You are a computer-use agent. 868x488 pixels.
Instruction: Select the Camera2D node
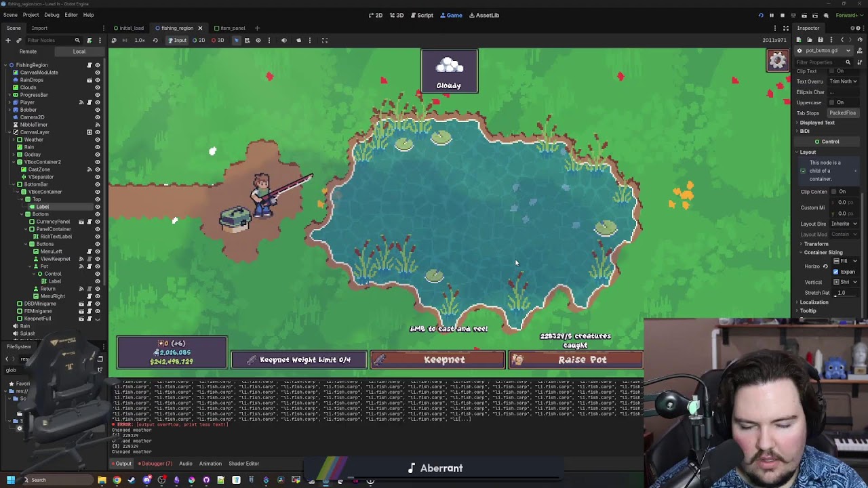pos(32,117)
